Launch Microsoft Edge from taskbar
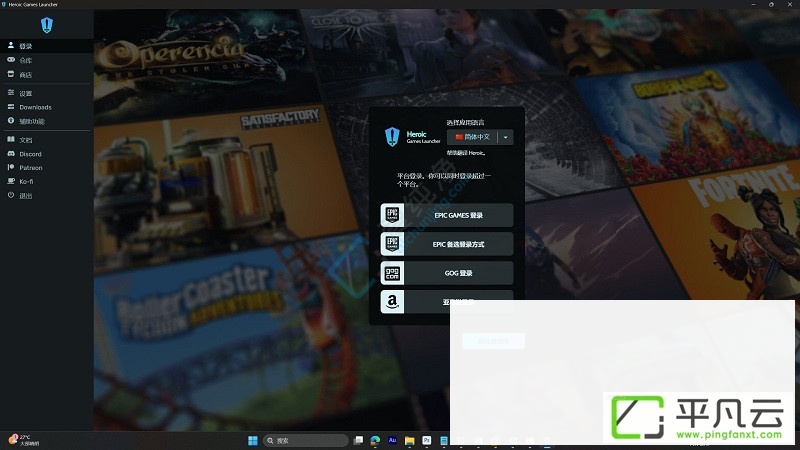Screen dimensions: 800x450 [x=375, y=440]
